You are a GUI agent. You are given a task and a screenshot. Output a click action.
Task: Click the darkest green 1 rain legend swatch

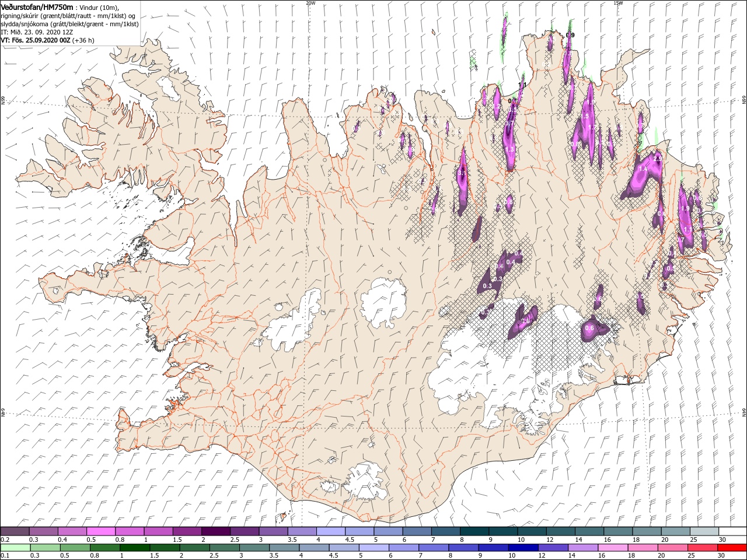pos(135,548)
